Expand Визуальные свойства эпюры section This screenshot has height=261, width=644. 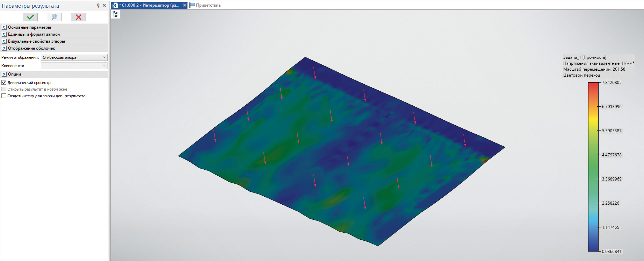pos(4,41)
